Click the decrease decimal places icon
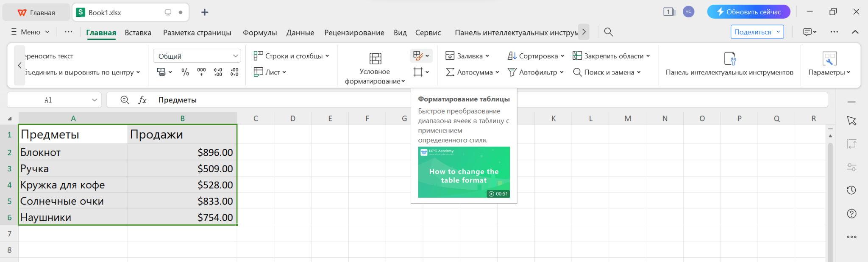868x262 pixels. [234, 72]
